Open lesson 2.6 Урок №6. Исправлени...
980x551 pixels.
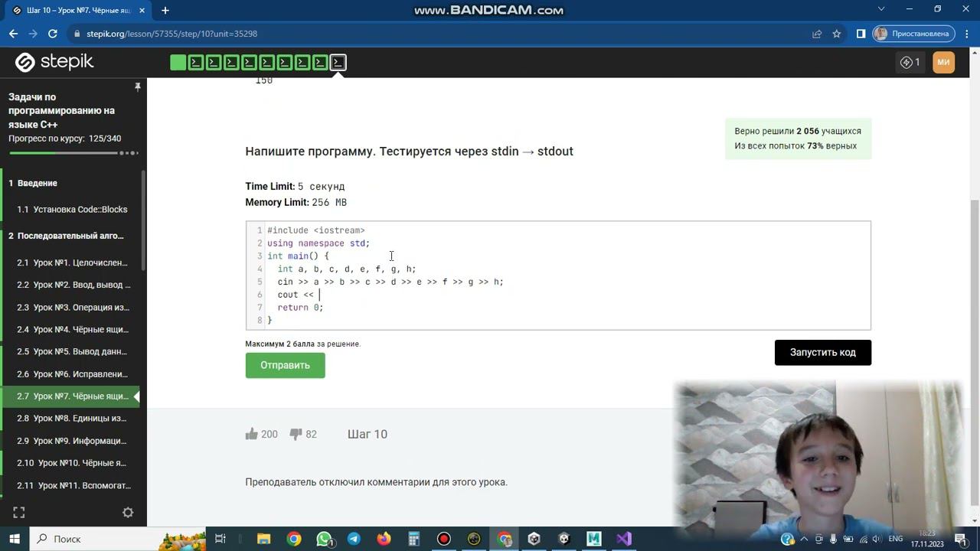click(x=73, y=373)
